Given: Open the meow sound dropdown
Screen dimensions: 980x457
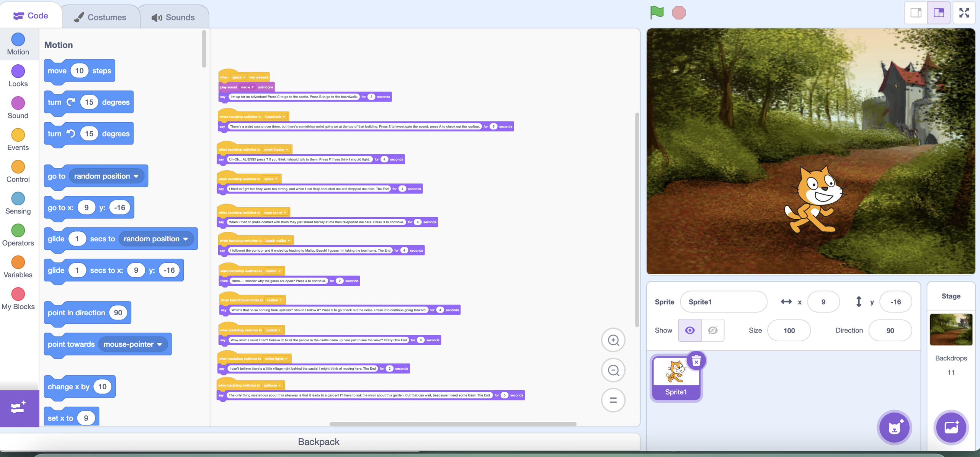Looking at the screenshot, I should coord(247,87).
